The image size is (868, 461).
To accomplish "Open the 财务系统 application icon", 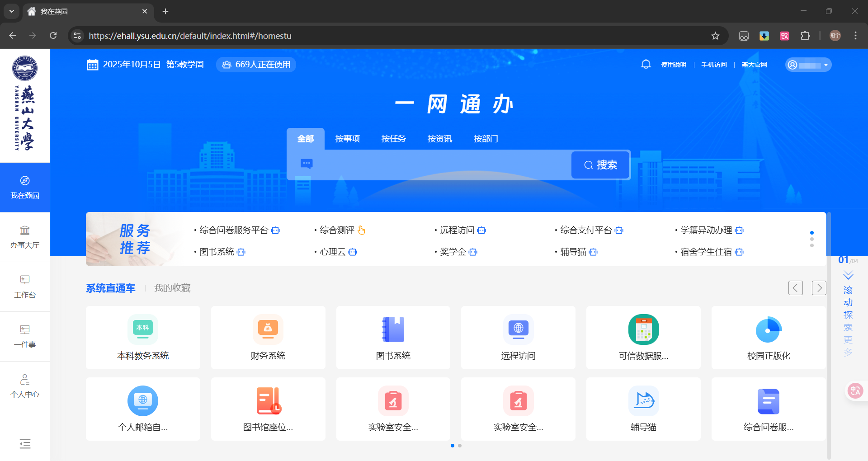I will (268, 337).
